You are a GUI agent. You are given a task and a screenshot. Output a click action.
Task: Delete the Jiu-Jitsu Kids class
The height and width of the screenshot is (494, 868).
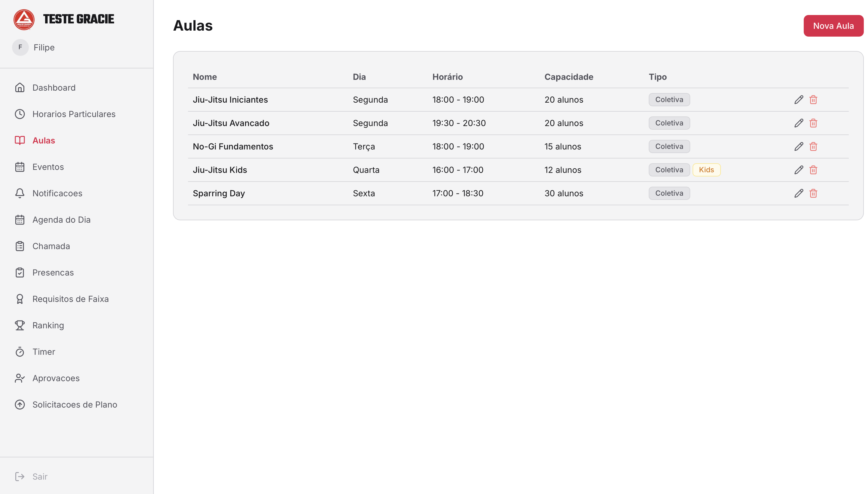coord(813,170)
